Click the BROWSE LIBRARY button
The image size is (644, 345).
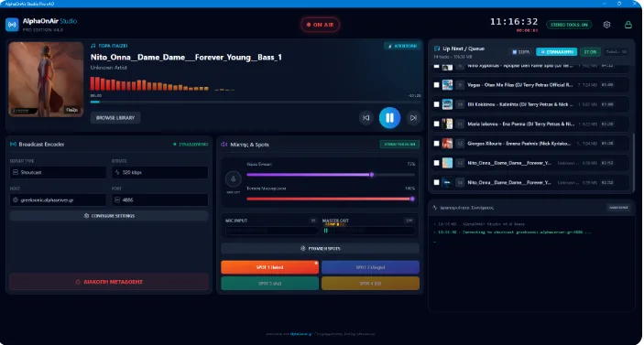pos(115,118)
